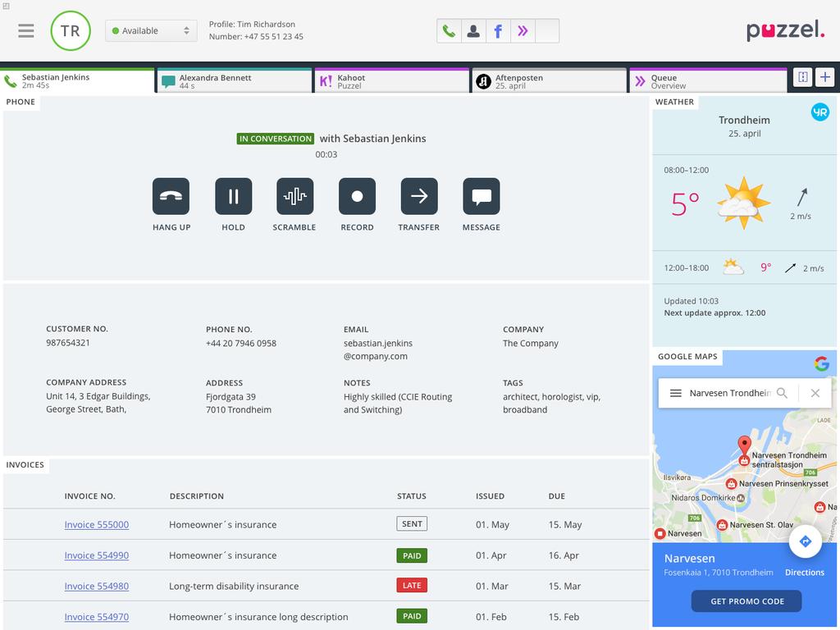Click the tags architect, horologist, vip, broadband
This screenshot has width=840, height=630.
pyautogui.click(x=552, y=404)
